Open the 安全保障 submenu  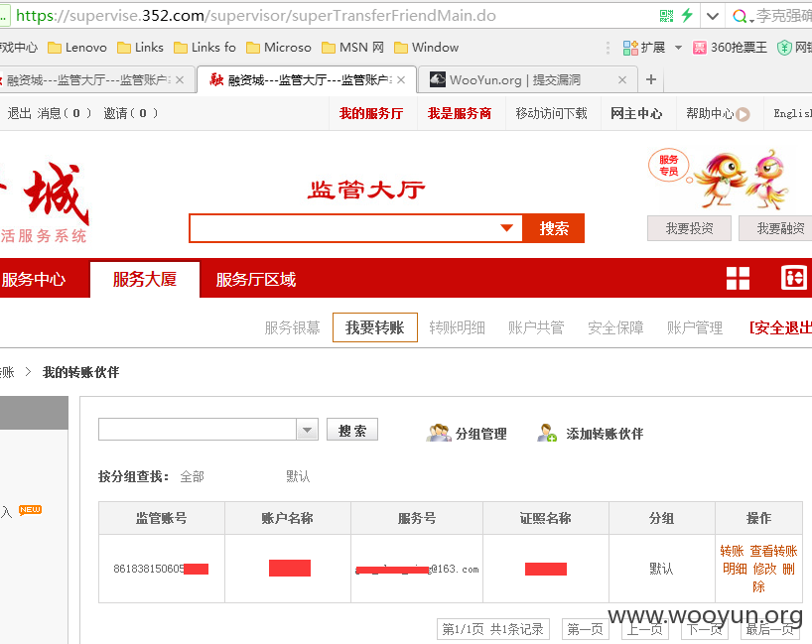615,327
